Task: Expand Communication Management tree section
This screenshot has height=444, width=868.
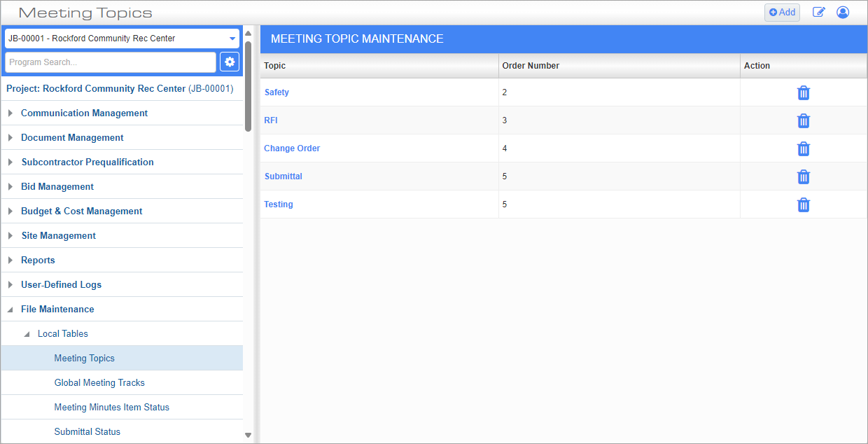Action: 10,113
